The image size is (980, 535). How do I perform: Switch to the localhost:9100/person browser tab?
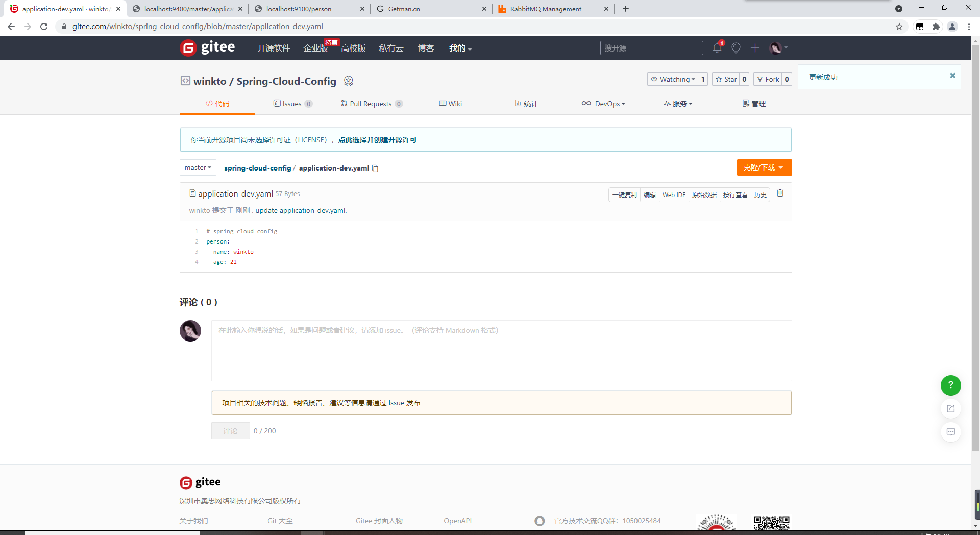coord(309,9)
